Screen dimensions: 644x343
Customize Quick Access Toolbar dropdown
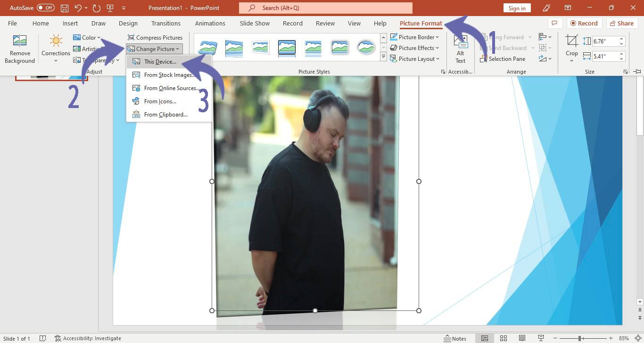[124, 8]
